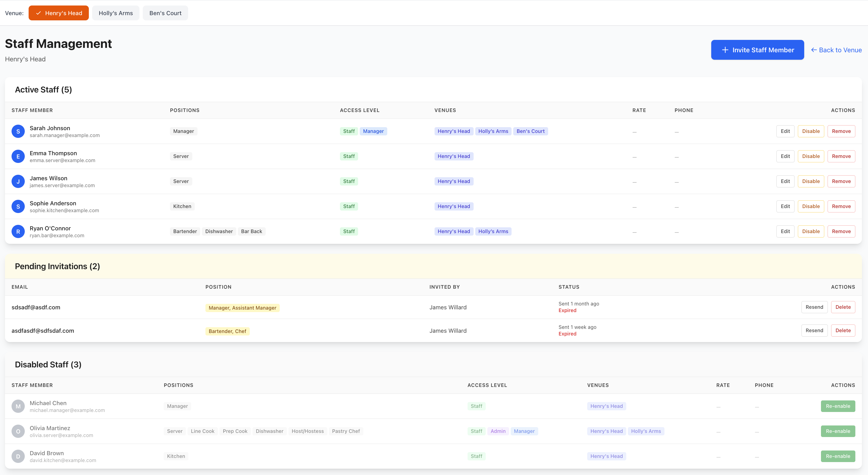Edit Sarah Johnson's staff record
The width and height of the screenshot is (868, 475).
[x=785, y=131]
